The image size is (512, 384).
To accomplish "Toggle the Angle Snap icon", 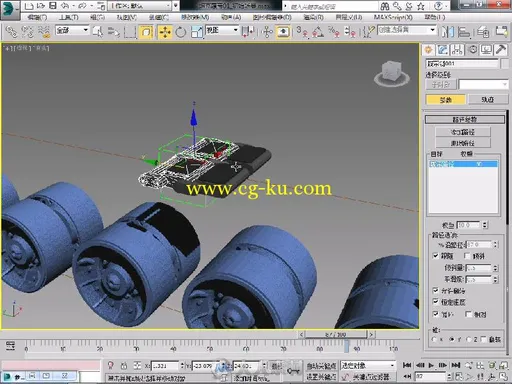I will pos(318,32).
